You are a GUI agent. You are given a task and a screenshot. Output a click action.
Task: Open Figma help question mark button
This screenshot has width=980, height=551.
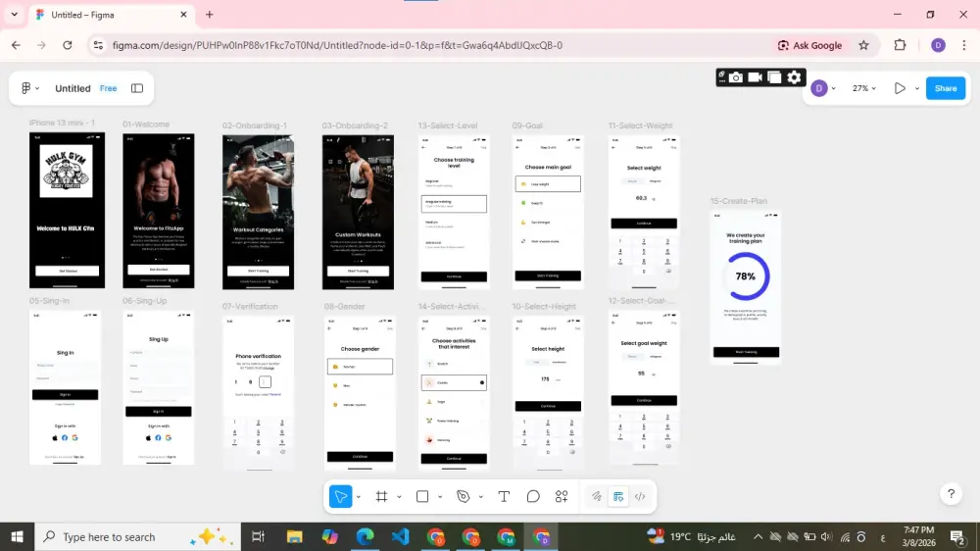click(x=952, y=494)
